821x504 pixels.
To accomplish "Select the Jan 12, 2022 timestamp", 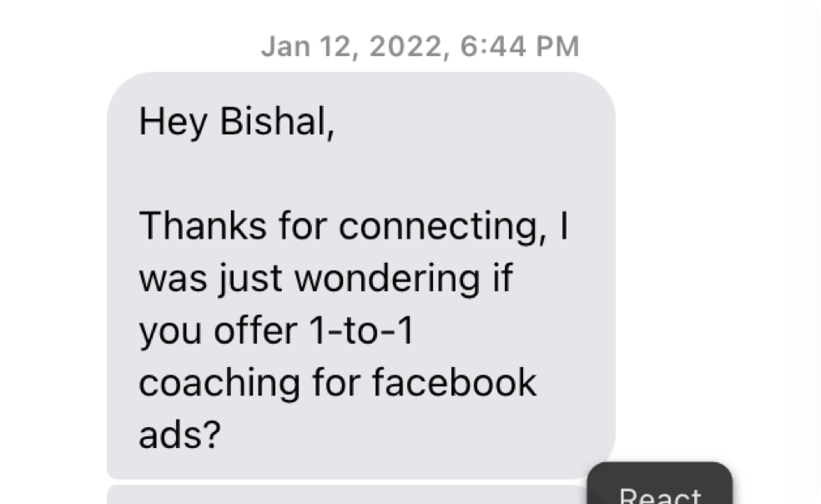I will (420, 46).
